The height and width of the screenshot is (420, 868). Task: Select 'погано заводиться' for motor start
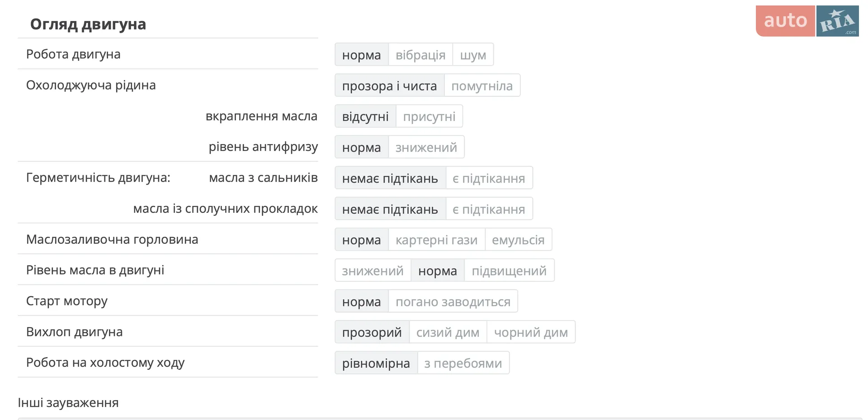tap(453, 301)
